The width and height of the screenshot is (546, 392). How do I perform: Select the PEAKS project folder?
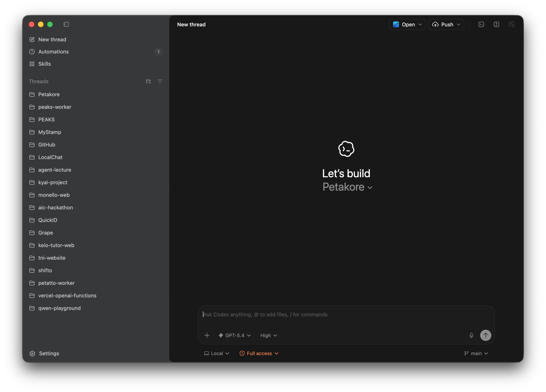point(96,120)
